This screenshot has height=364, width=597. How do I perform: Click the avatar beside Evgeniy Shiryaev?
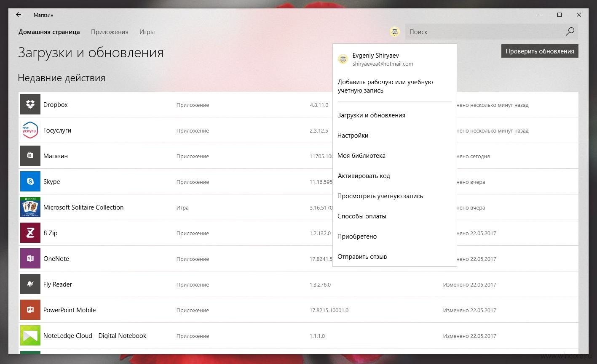pos(343,59)
